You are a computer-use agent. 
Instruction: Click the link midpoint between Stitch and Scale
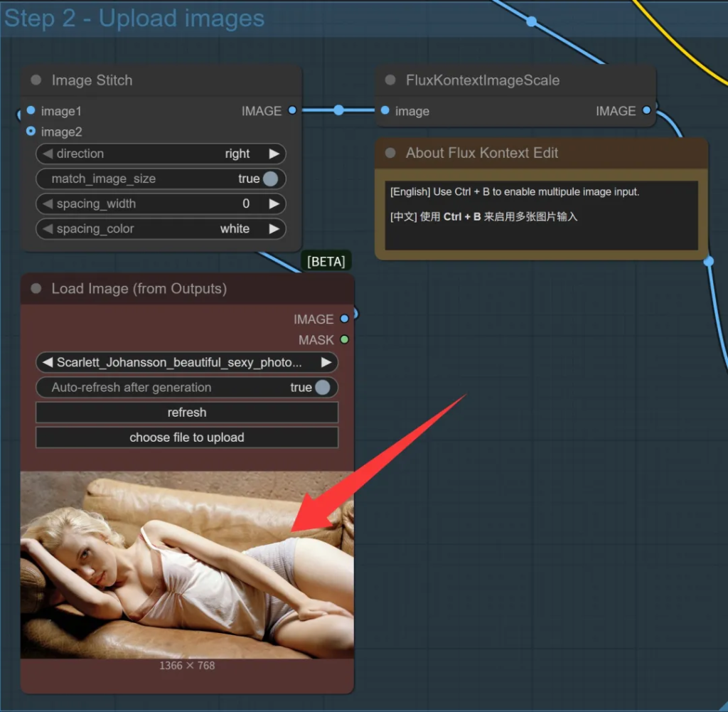click(338, 110)
